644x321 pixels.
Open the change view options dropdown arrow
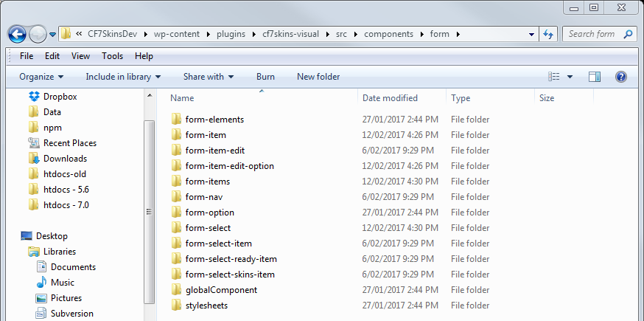570,77
